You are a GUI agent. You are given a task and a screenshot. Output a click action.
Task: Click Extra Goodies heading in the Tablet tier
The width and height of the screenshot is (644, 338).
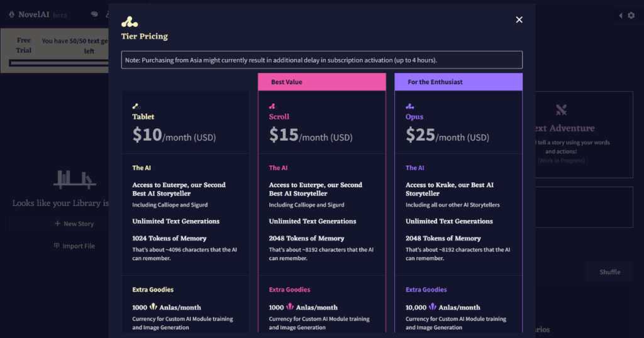click(153, 289)
